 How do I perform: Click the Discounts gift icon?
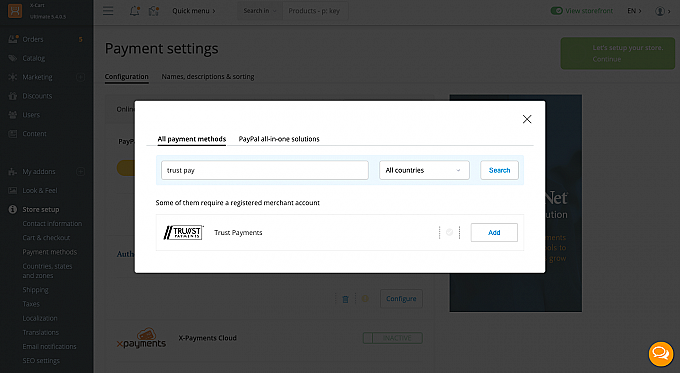(x=13, y=96)
